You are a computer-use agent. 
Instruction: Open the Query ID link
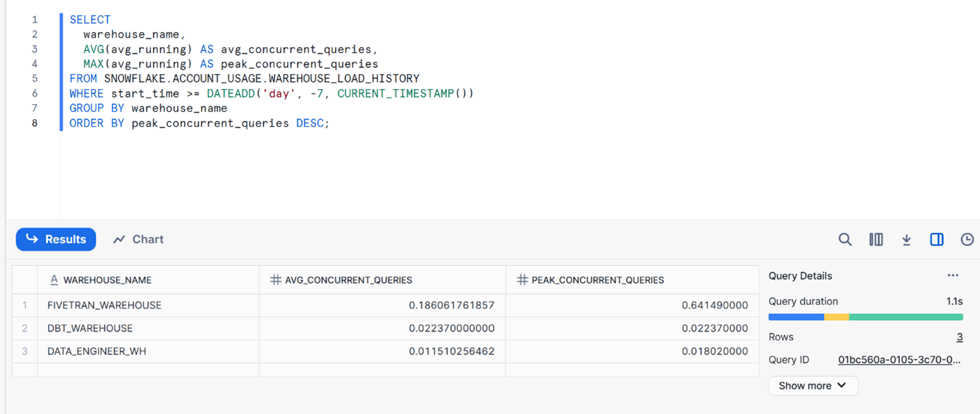click(899, 360)
